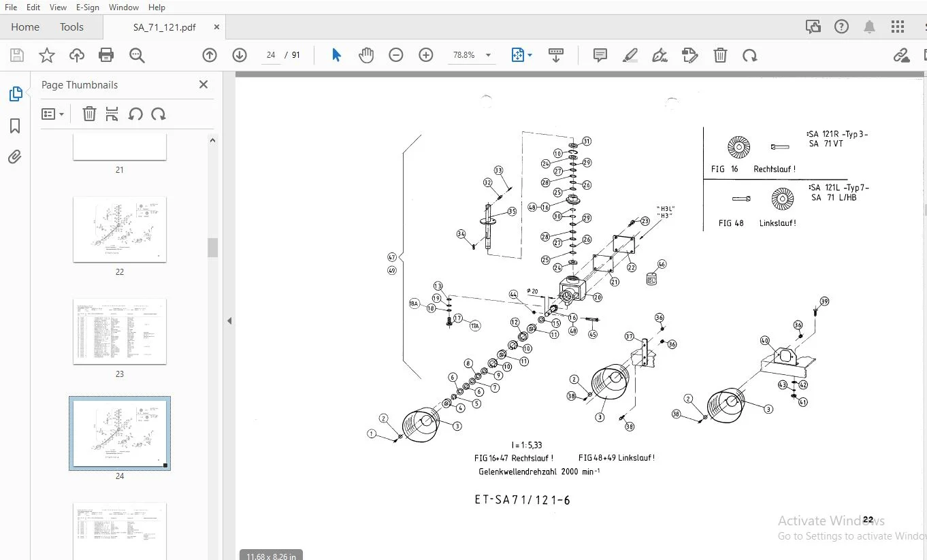This screenshot has width=927, height=560.
Task: Click the insert page break icon
Action: [112, 114]
